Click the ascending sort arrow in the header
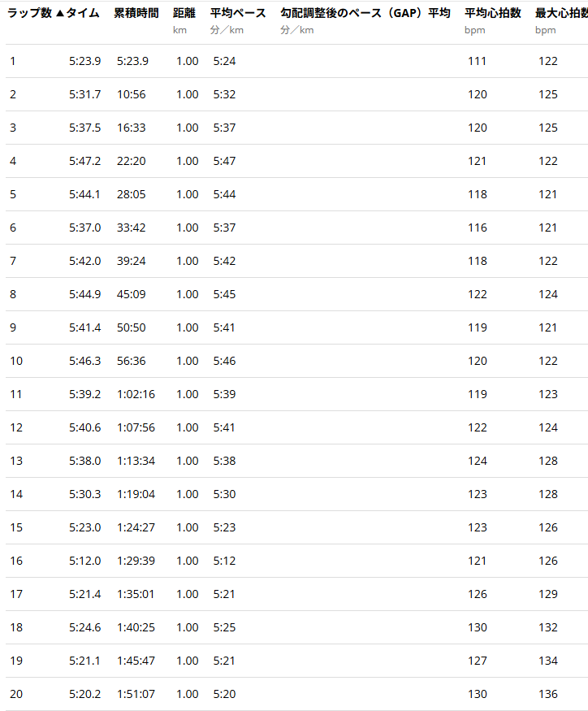Viewport: 588px width, 711px height. click(59, 14)
